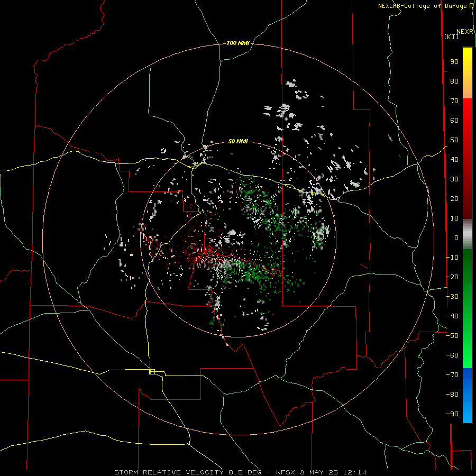
Task: Click the 20 value on velocity scale
Action: click(454, 198)
